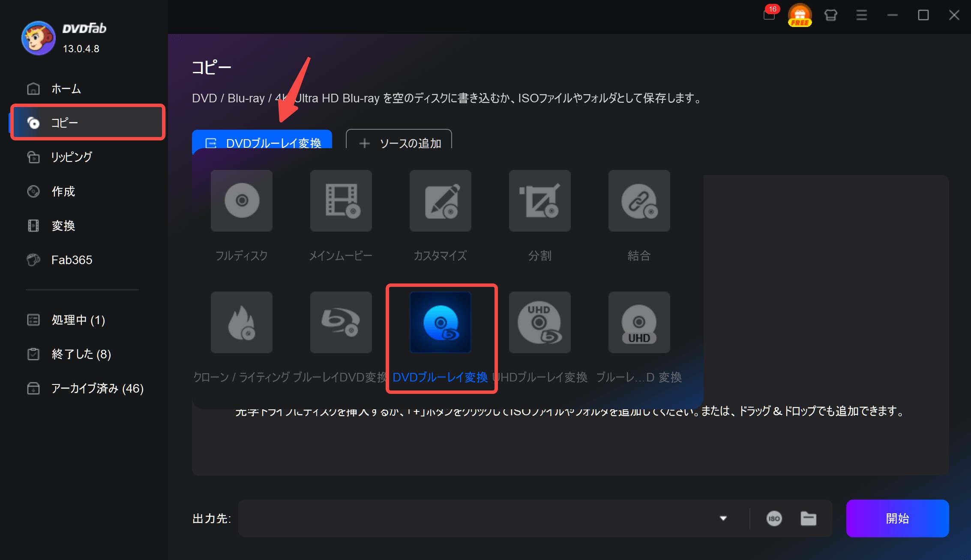971x560 pixels.
Task: Click the 出力先 output path field
Action: tap(476, 518)
